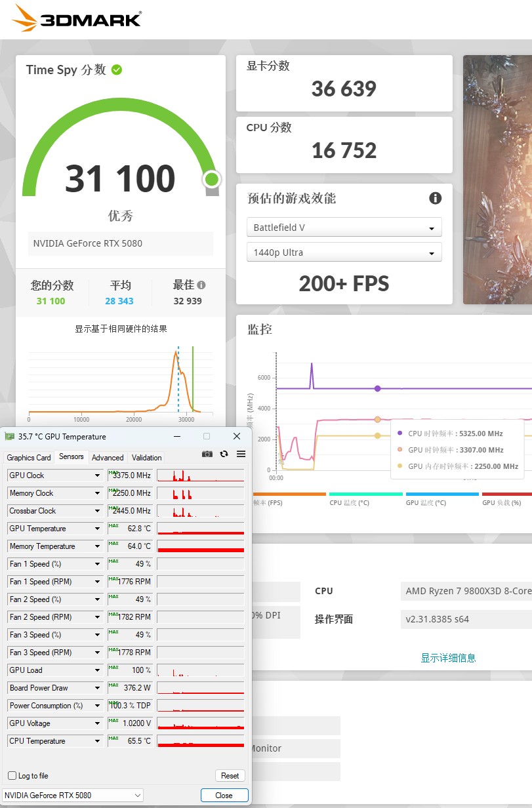Switch to the Advanced tab in GPU-Z

click(108, 457)
